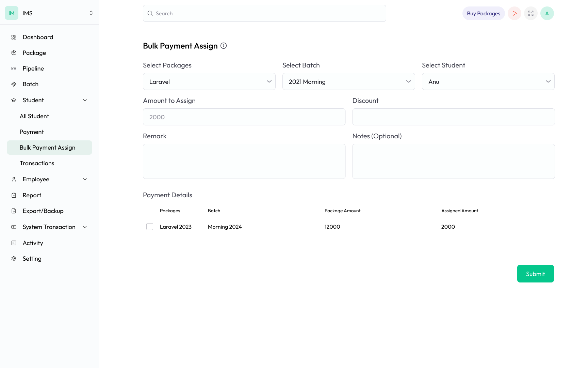Click the 'Morning 2024' batch cell

[x=225, y=227]
